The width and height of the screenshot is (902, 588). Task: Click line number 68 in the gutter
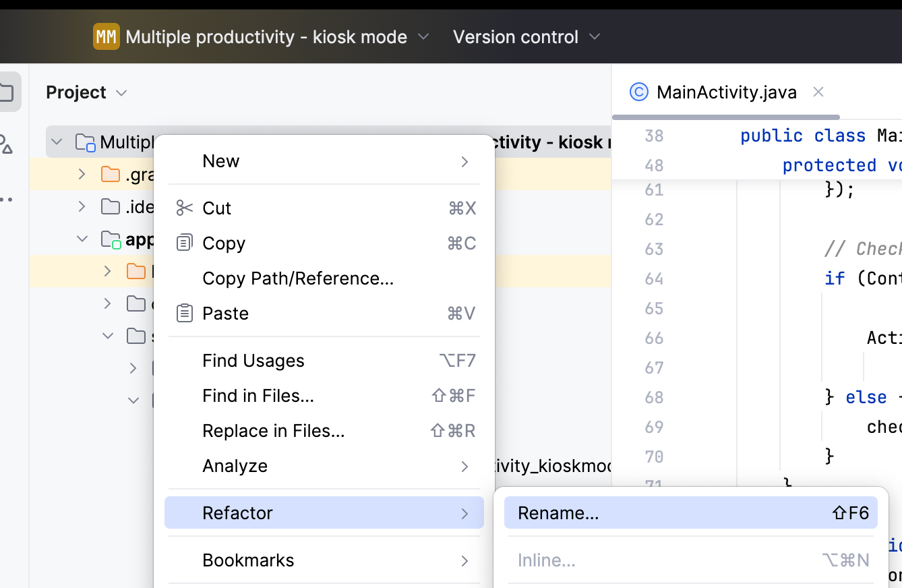click(x=654, y=397)
